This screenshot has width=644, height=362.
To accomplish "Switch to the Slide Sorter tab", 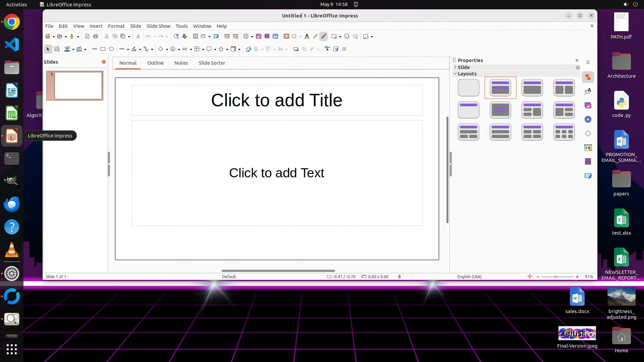I will (212, 63).
